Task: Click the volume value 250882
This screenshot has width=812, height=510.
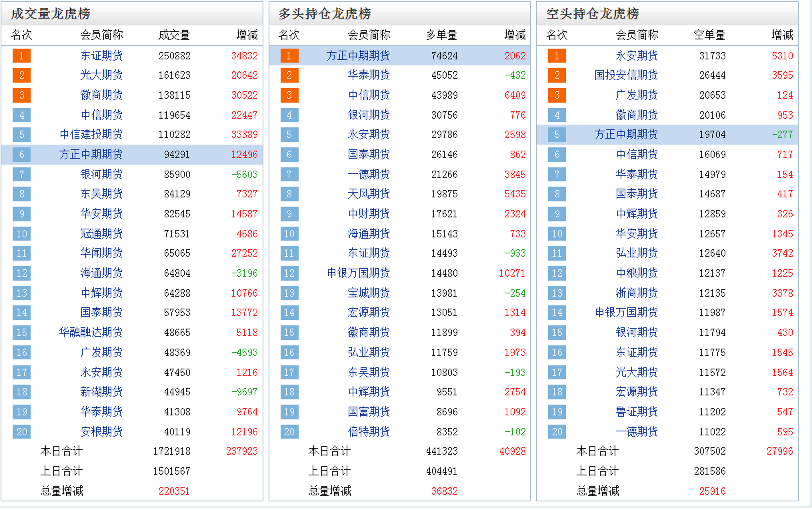Action: click(x=175, y=56)
